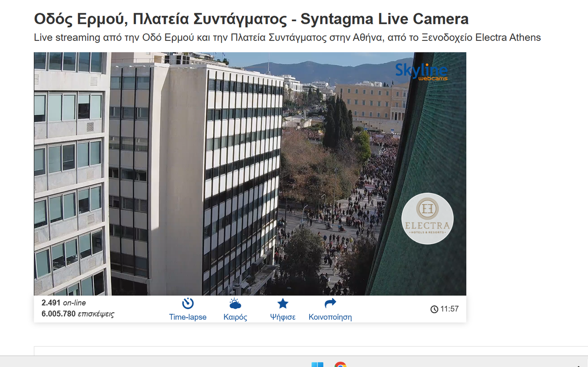The image size is (588, 367).
Task: Enable sharing with the curved arrow toggle
Action: pyautogui.click(x=329, y=302)
